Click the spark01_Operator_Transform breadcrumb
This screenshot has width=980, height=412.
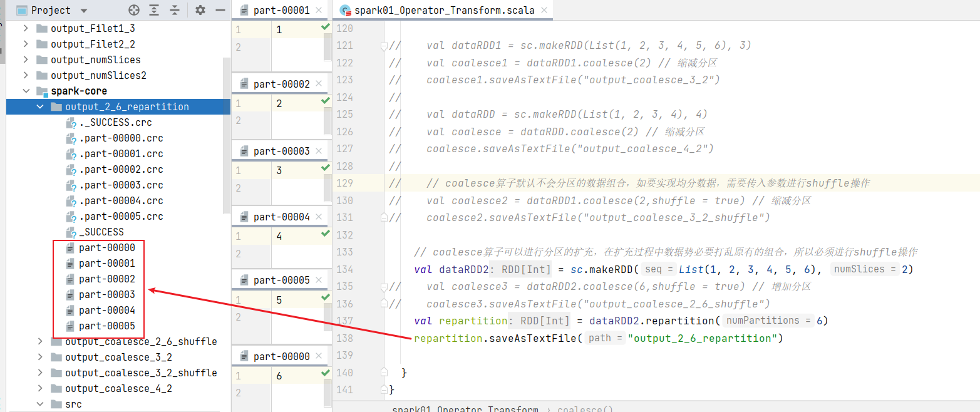[465, 409]
